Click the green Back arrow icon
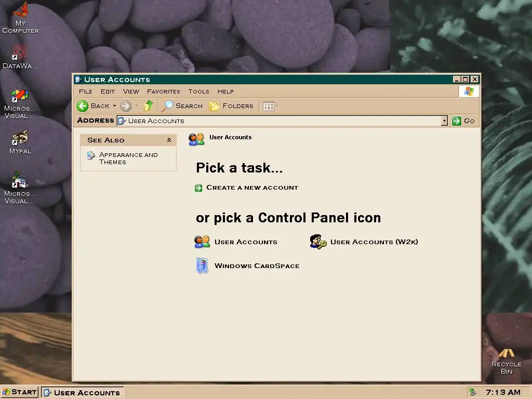532x399 pixels. tap(83, 106)
